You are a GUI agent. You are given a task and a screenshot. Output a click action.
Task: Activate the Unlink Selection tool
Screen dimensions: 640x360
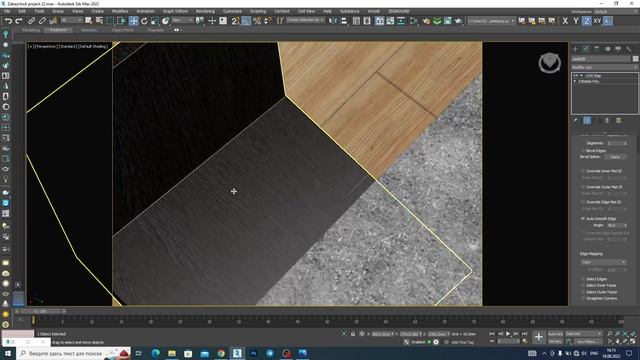42,21
